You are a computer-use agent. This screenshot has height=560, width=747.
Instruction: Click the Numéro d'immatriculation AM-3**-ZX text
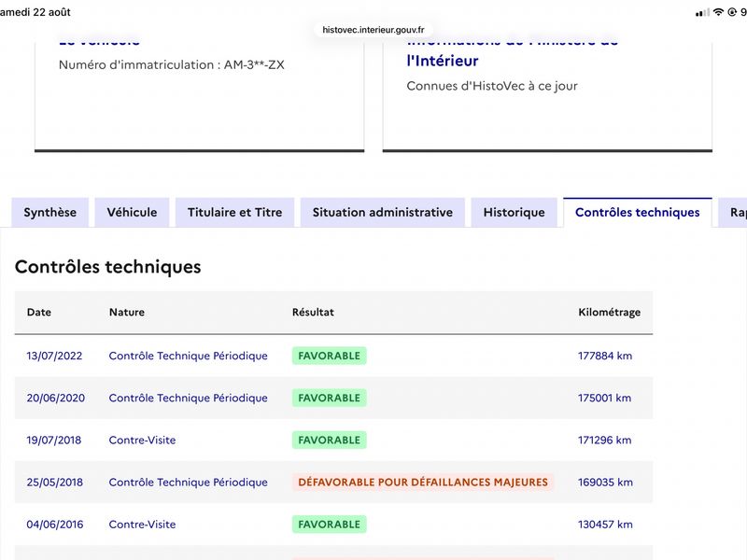point(172,64)
